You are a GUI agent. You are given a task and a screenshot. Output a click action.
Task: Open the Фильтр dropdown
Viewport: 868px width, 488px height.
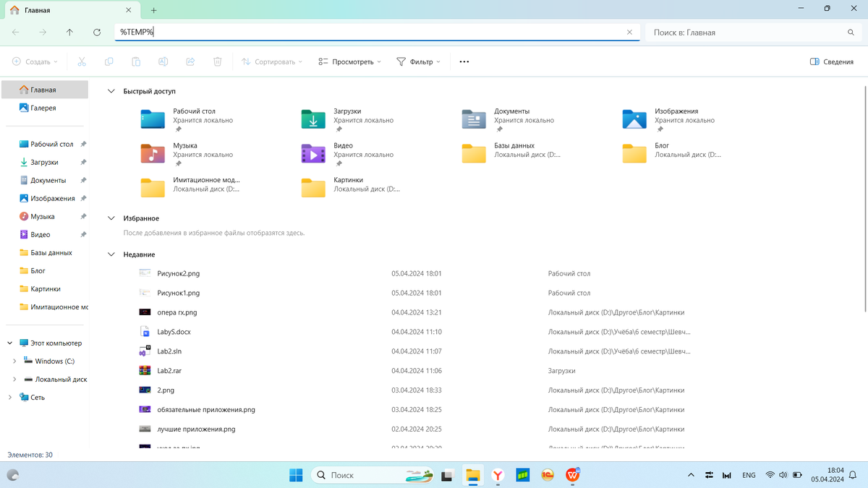point(418,62)
